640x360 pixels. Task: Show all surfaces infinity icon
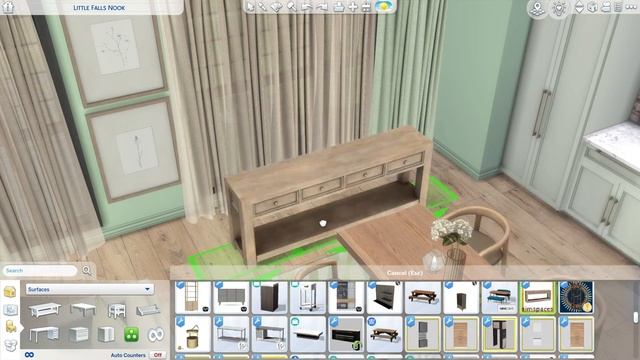click(156, 335)
